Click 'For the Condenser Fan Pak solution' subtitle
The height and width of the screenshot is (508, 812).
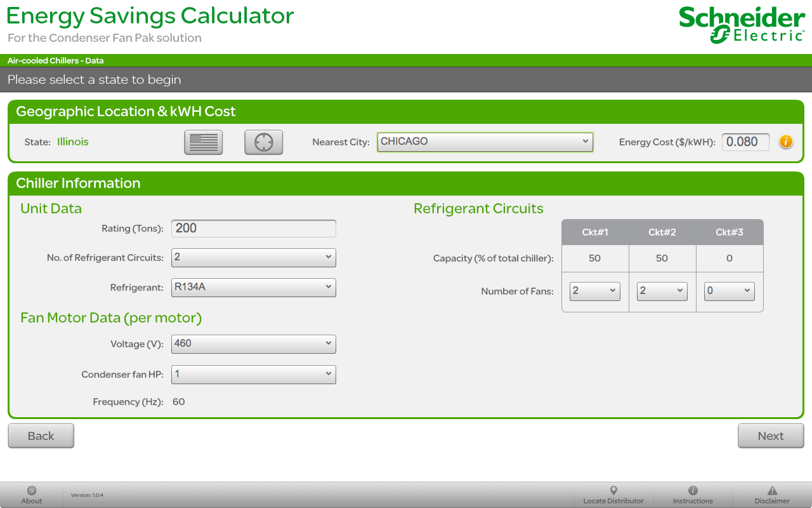pyautogui.click(x=105, y=38)
